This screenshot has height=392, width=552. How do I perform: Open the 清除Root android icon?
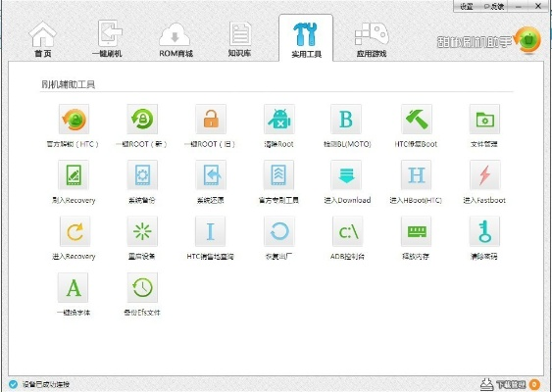point(279,120)
